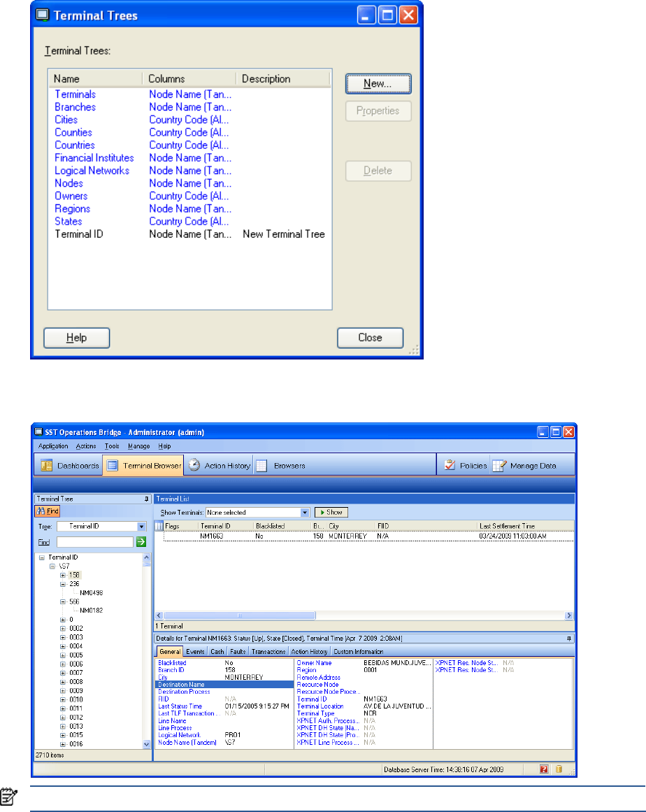Click the binoculars Find button in Terminal Tree
This screenshot has width=646, height=812.
point(47,511)
